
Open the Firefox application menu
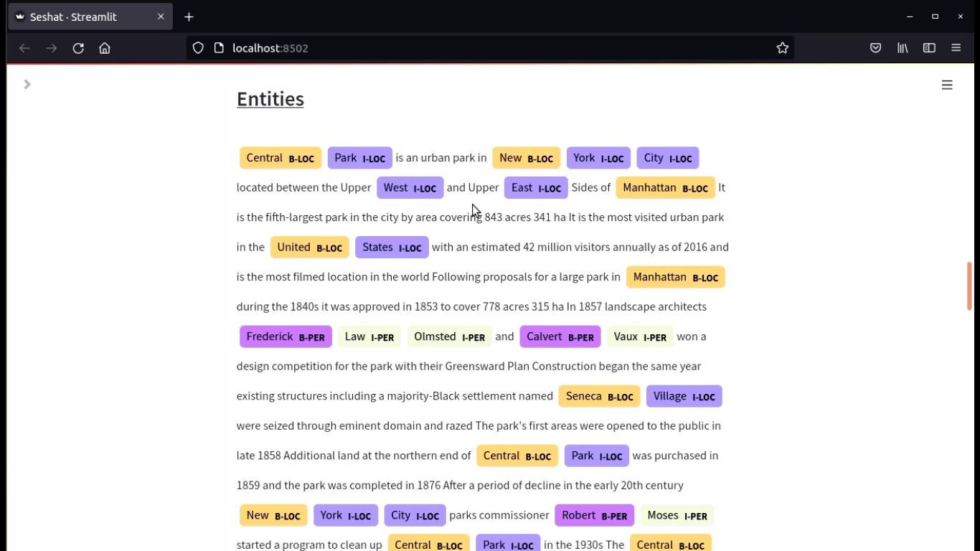[956, 48]
